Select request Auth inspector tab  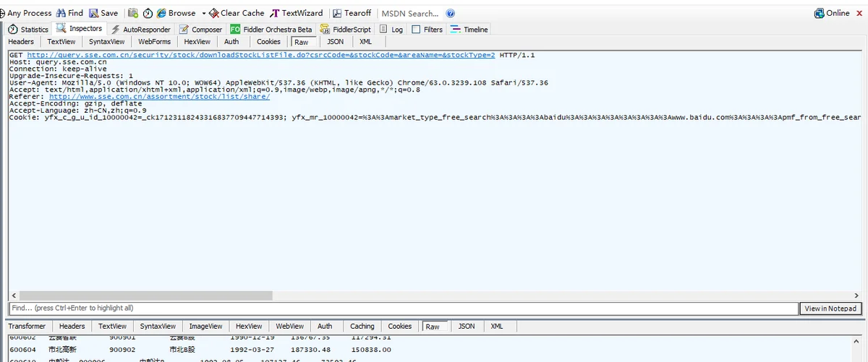(231, 42)
